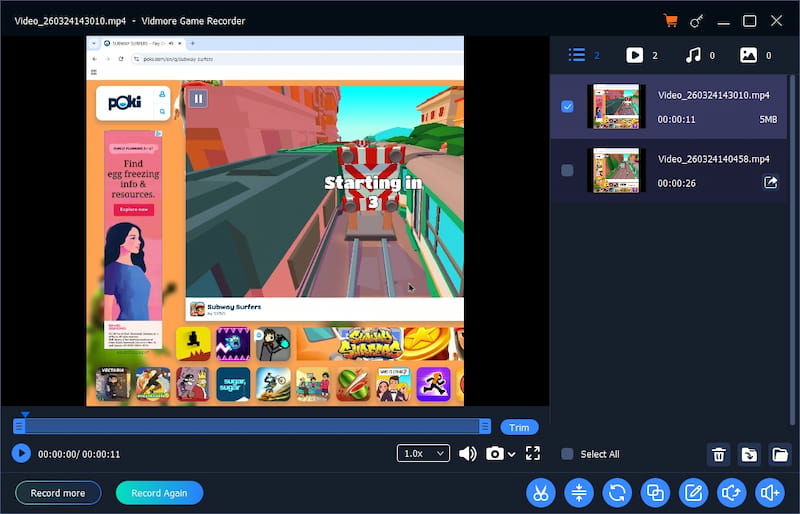This screenshot has width=800, height=514.
Task: Delete selected recording with trash icon
Action: (x=718, y=455)
